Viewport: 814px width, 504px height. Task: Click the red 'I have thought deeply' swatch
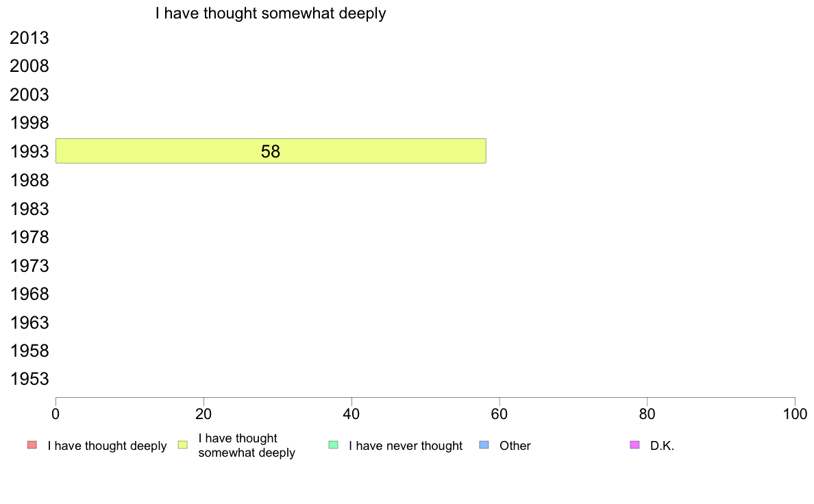[x=32, y=445]
